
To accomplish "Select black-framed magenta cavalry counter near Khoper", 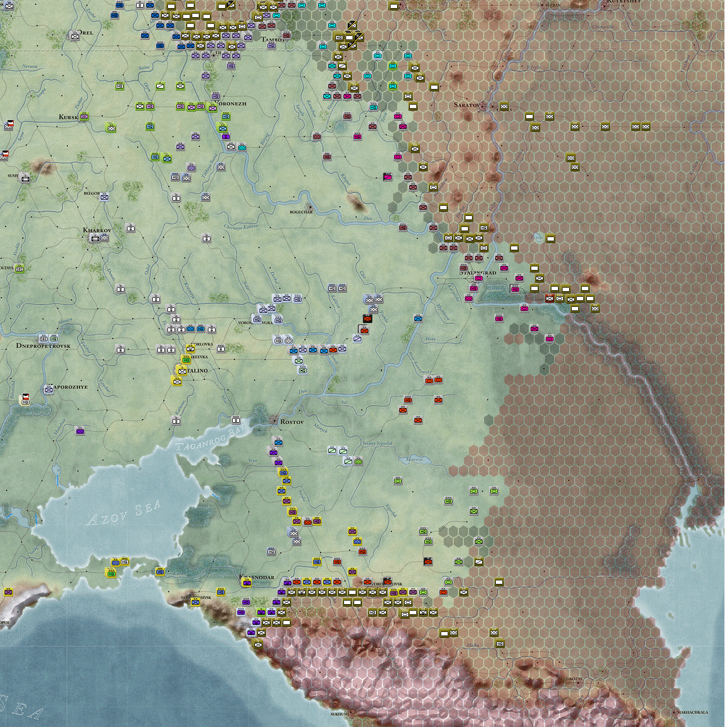I will (x=388, y=177).
